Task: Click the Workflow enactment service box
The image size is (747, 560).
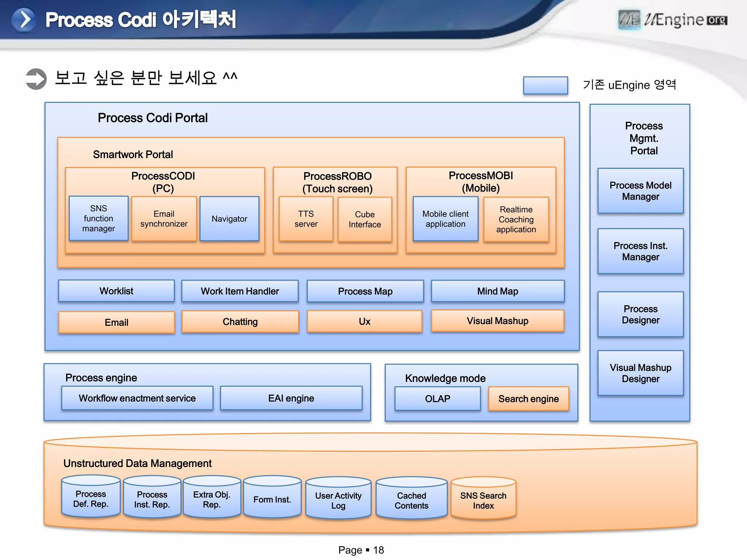Action: point(137,398)
